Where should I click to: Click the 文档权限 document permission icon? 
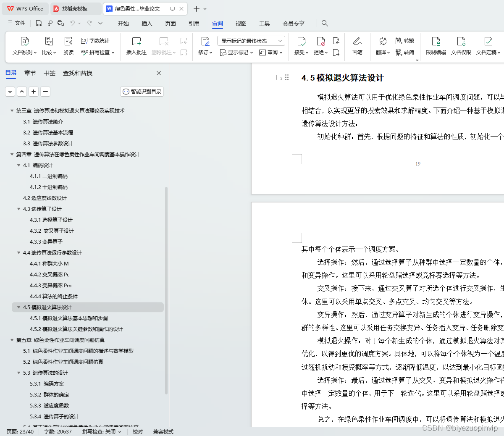pos(461,41)
